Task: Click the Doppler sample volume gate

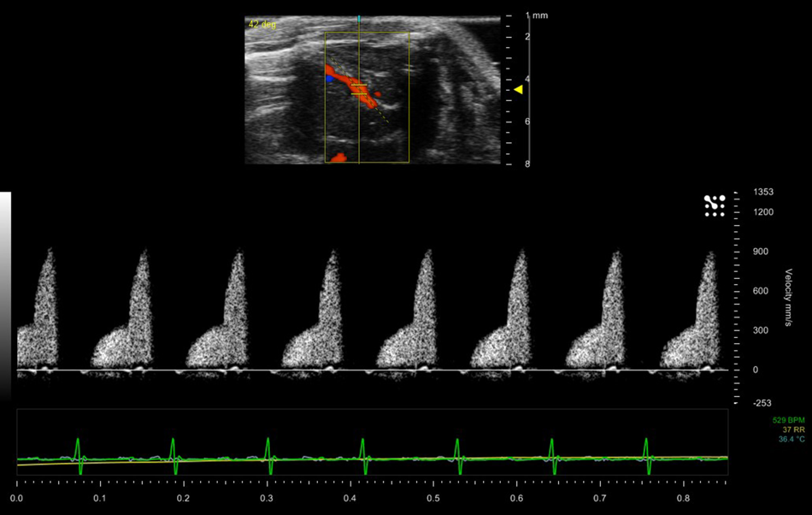Action: (x=359, y=89)
